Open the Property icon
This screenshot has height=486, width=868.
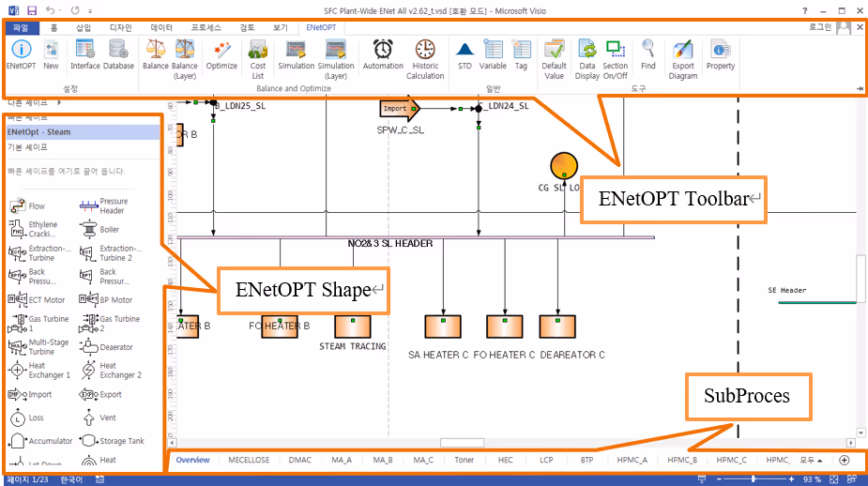tap(720, 54)
